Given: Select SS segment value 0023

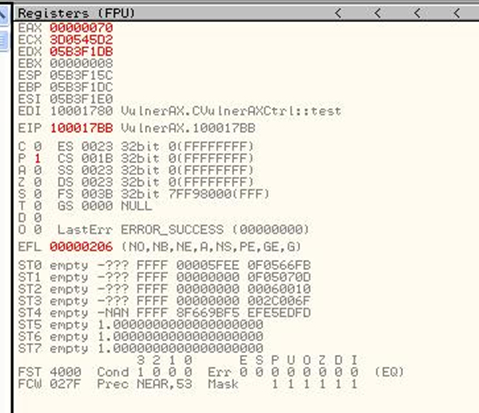Looking at the screenshot, I should pyautogui.click(x=97, y=170).
